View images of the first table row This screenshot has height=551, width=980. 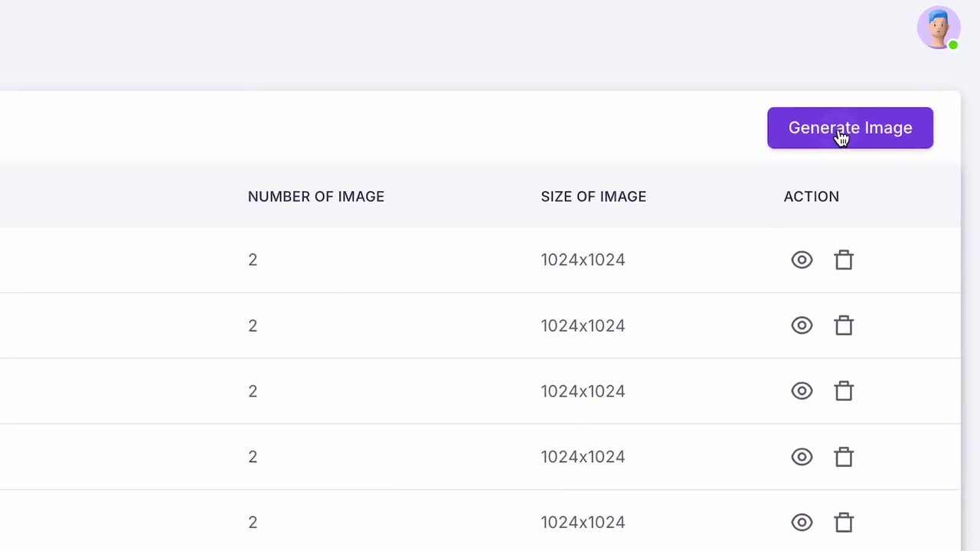[802, 260]
